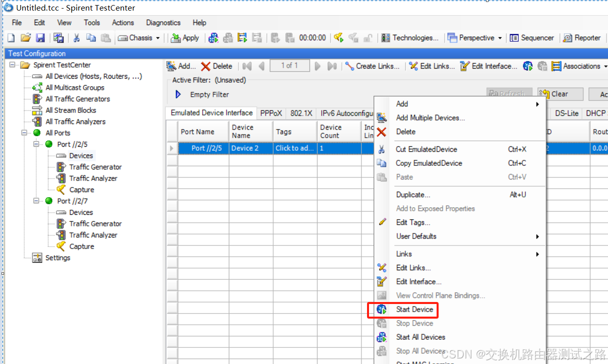Open the File menu
Image resolution: width=608 pixels, height=364 pixels.
tap(17, 23)
